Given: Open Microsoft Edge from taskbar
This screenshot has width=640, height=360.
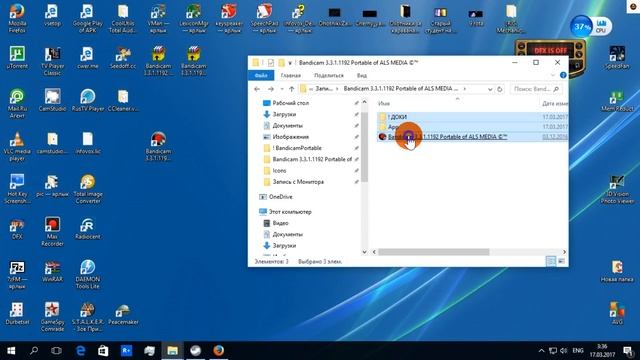Looking at the screenshot, I should click(80, 351).
